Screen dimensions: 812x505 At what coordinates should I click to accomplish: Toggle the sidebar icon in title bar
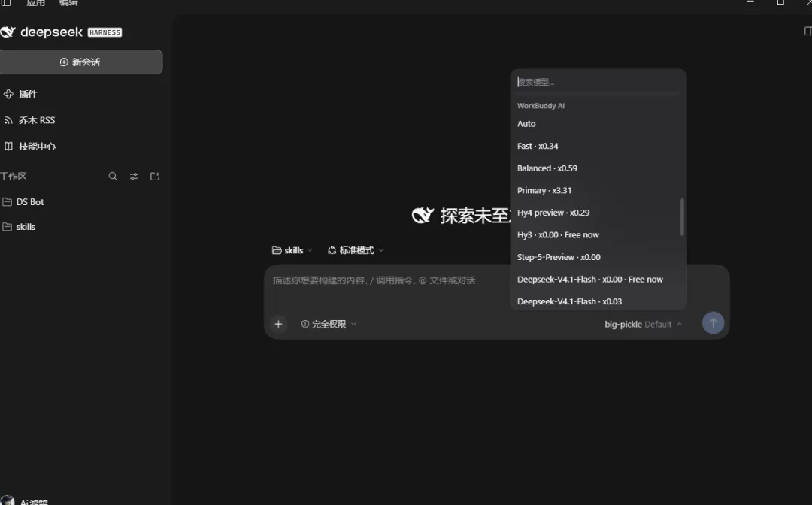(5, 2)
